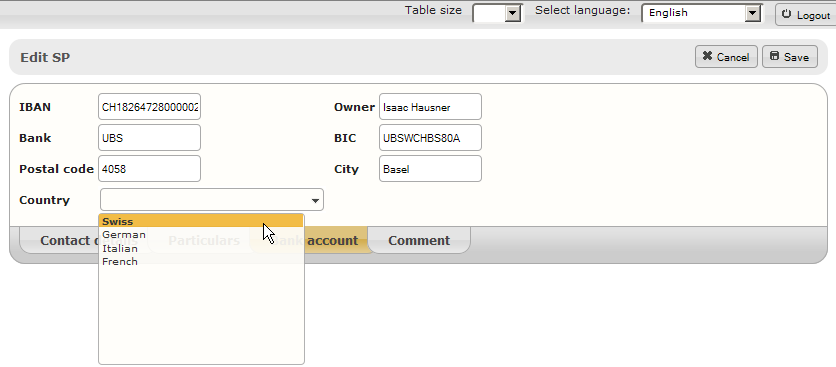The image size is (836, 367).
Task: Click the Owner input field
Action: click(x=430, y=107)
